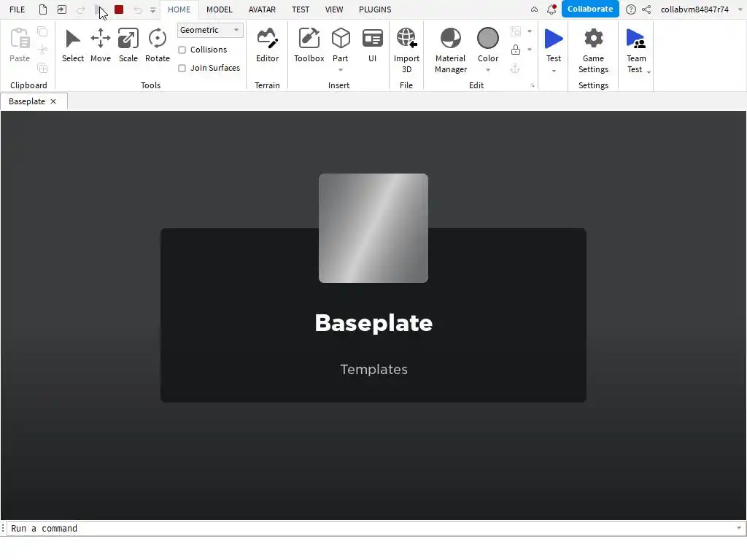Click the Cut scissors icon
This screenshot has height=560, width=747.
42,50
